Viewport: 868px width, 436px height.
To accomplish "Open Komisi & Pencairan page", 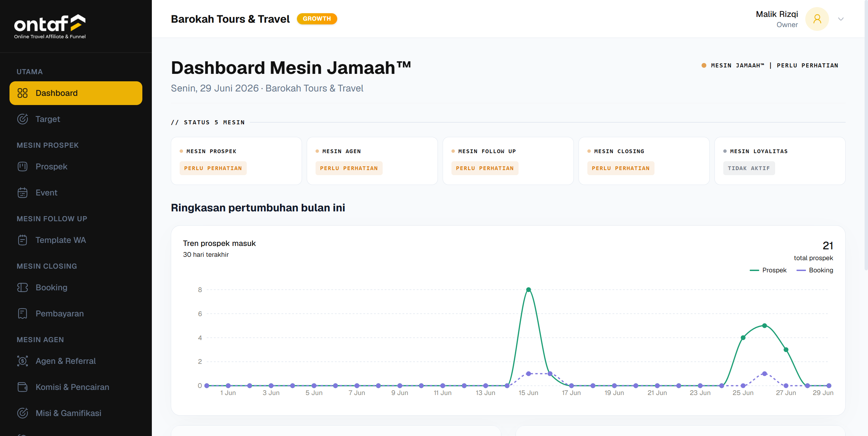I will pyautogui.click(x=76, y=387).
